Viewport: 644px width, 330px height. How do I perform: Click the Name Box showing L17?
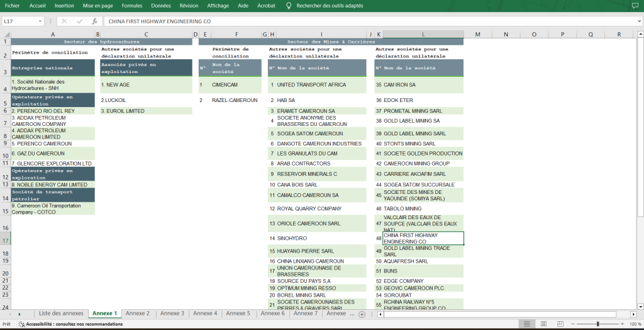click(20, 21)
